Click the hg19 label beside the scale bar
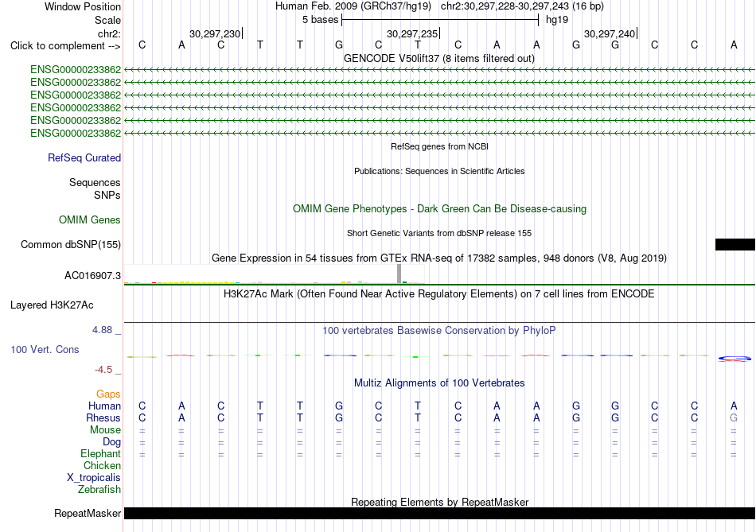Viewport: 756px width, 532px height. tap(557, 20)
